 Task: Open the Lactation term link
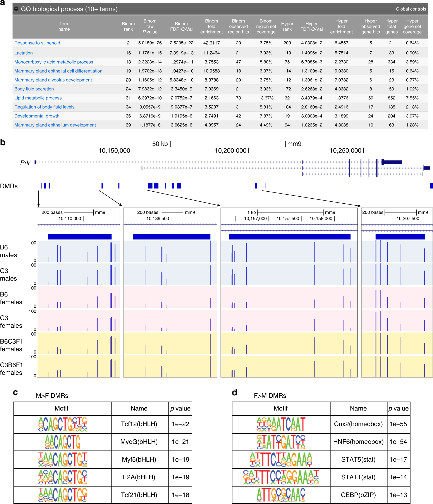point(23,53)
